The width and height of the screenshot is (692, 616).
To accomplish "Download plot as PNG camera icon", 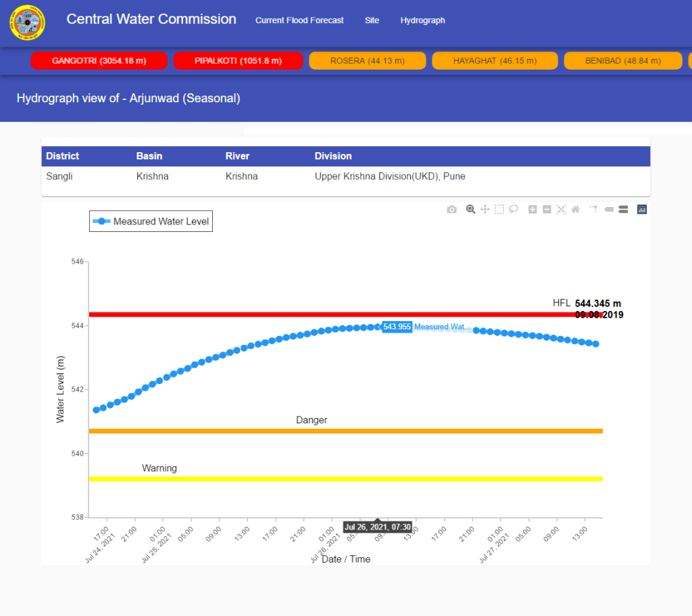I will 451,210.
